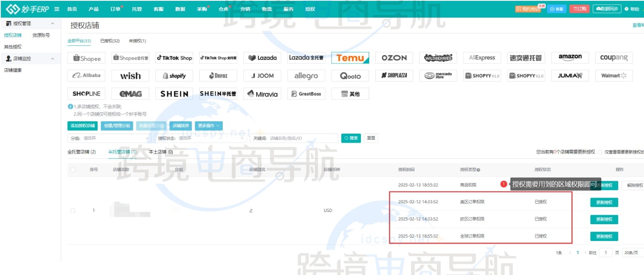This screenshot has width=644, height=275.
Task: Select the Miravia platform logo
Action: coord(262,94)
